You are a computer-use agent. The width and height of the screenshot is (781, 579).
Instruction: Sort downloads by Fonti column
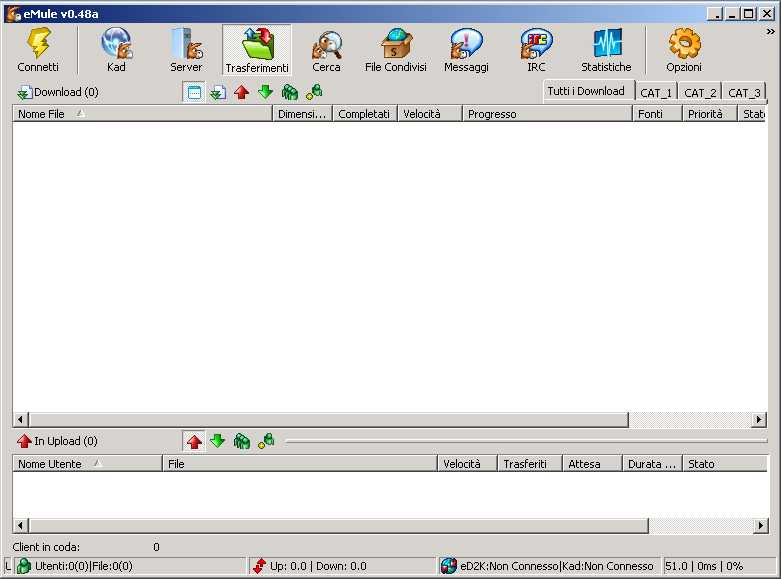click(x=657, y=114)
